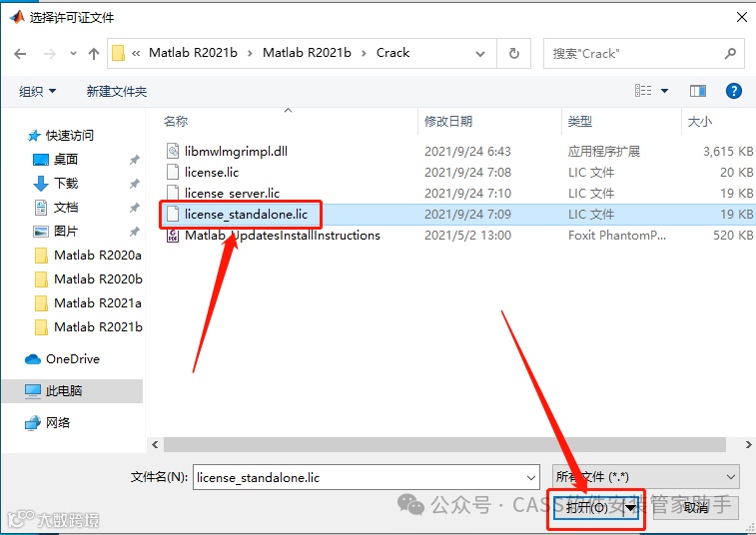Click the 网络 network icon

tap(33, 422)
